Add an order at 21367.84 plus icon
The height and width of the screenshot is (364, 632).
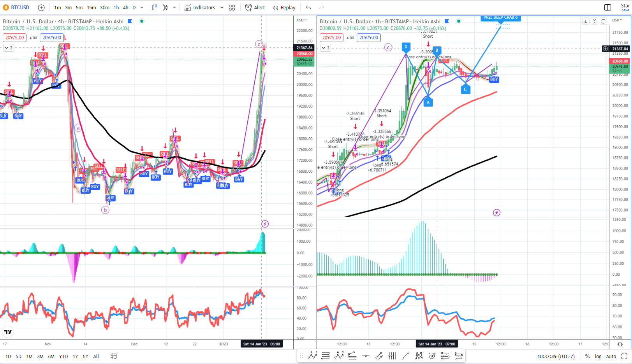pyautogui.click(x=606, y=49)
